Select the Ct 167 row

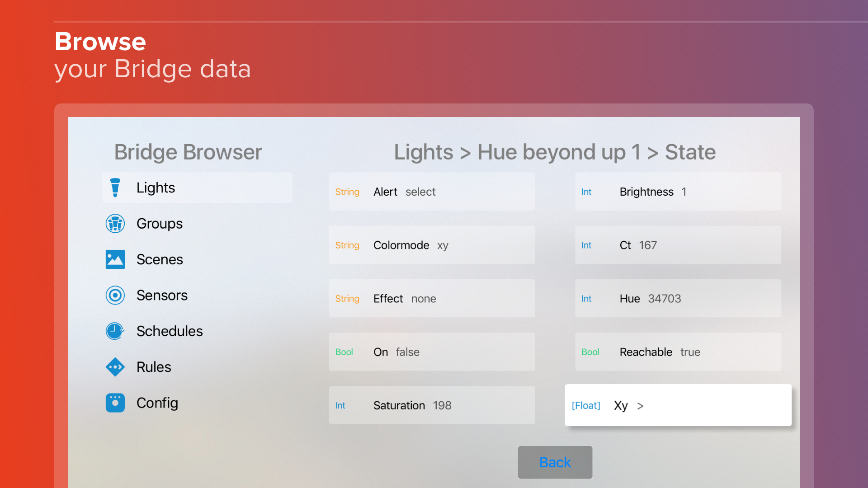[x=678, y=245]
